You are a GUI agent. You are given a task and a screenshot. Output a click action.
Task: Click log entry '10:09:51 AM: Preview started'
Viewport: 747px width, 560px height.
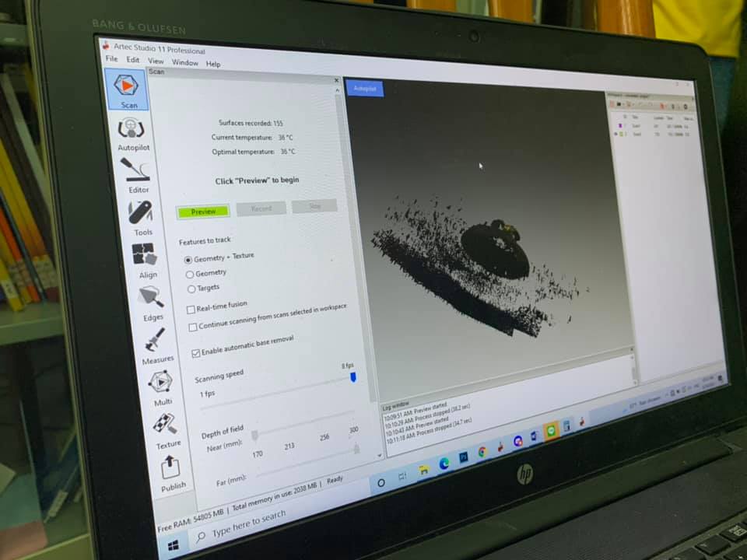[x=416, y=411]
